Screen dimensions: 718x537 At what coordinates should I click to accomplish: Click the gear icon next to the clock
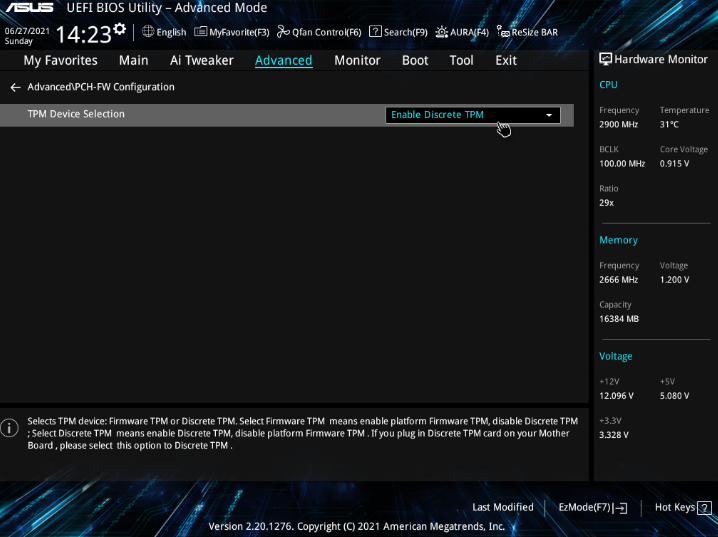point(120,29)
